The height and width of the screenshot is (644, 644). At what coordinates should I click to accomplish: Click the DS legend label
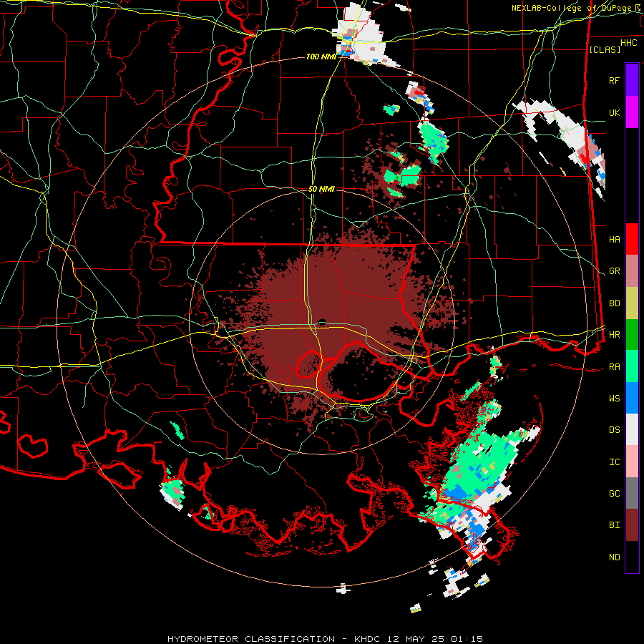tap(615, 430)
